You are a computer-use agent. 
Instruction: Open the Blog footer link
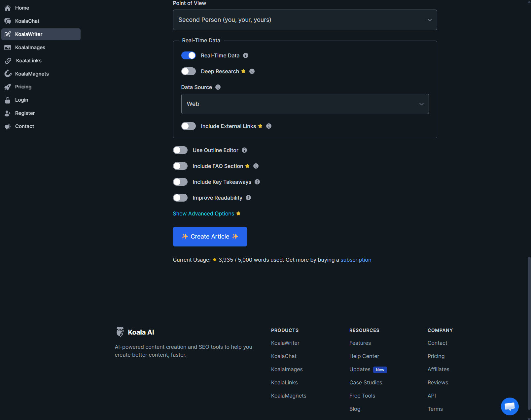click(x=355, y=409)
